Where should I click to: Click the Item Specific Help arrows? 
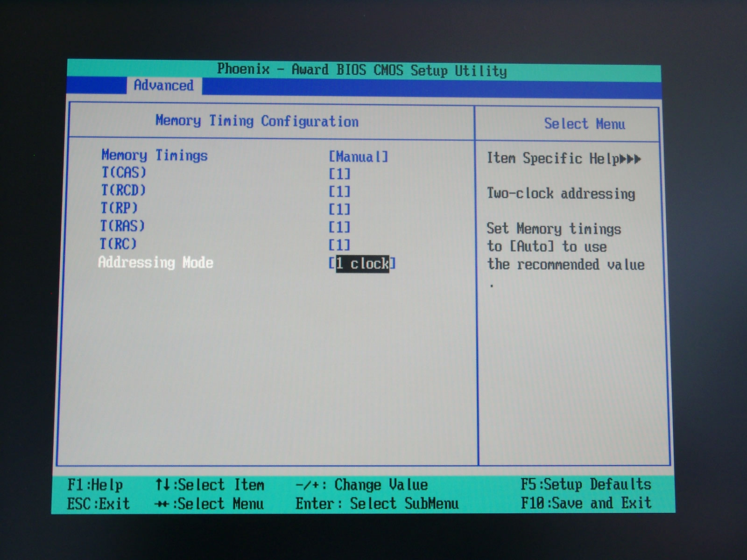[631, 159]
